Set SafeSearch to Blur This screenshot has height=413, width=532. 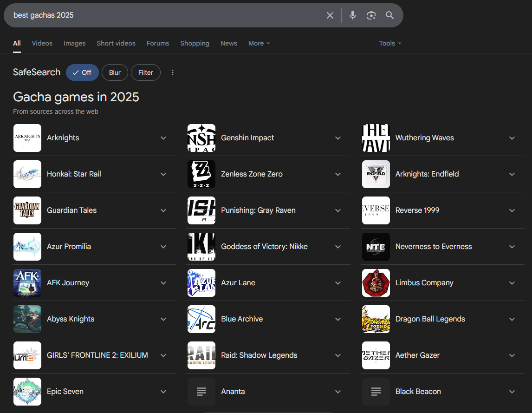click(x=115, y=72)
